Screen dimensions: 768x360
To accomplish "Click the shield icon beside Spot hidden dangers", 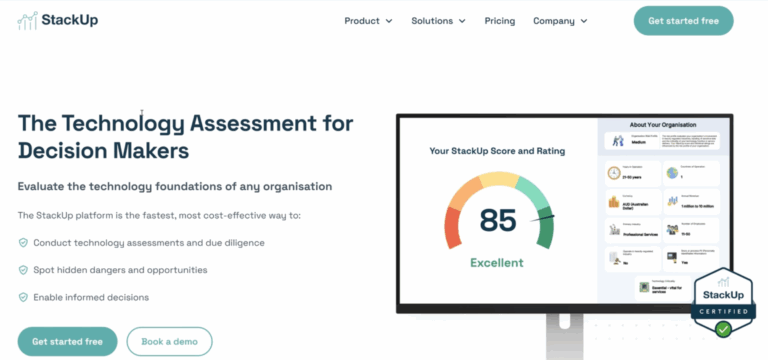I will pyautogui.click(x=23, y=270).
